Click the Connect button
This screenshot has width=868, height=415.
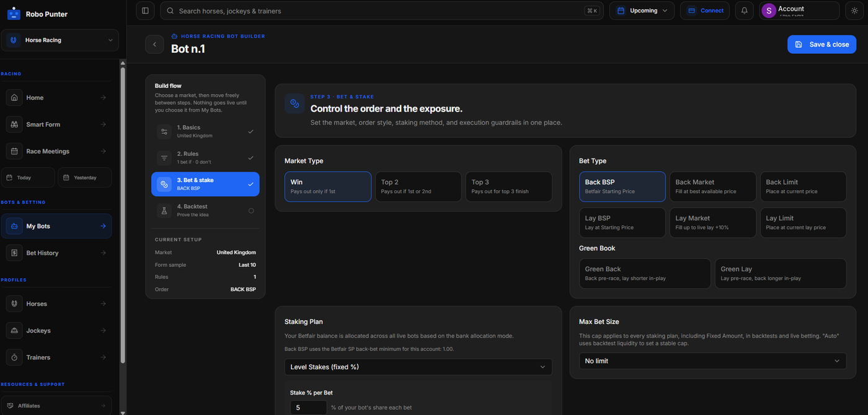(x=706, y=11)
